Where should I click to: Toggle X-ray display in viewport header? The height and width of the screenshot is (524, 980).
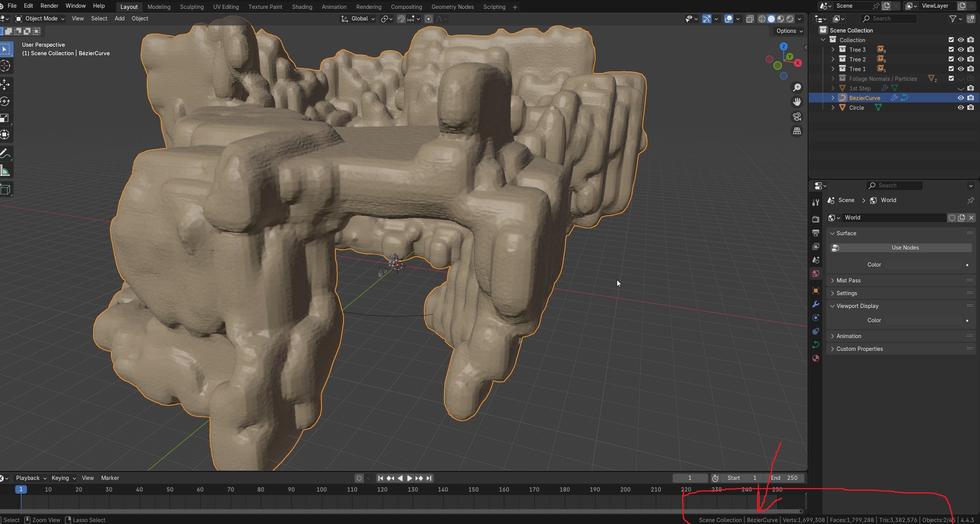[750, 19]
